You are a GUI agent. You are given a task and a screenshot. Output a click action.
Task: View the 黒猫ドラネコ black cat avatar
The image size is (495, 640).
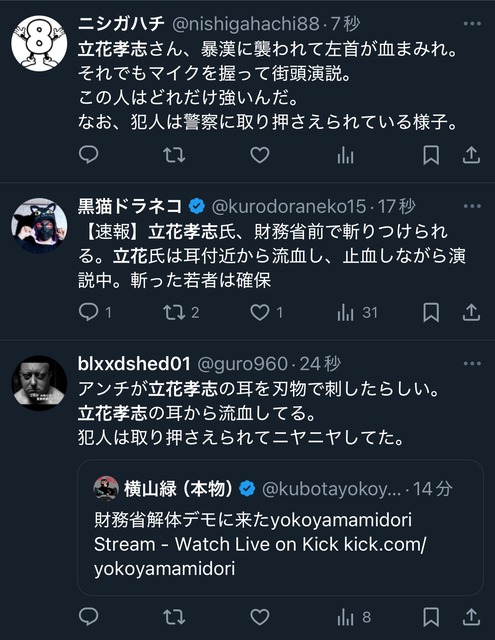point(39,226)
